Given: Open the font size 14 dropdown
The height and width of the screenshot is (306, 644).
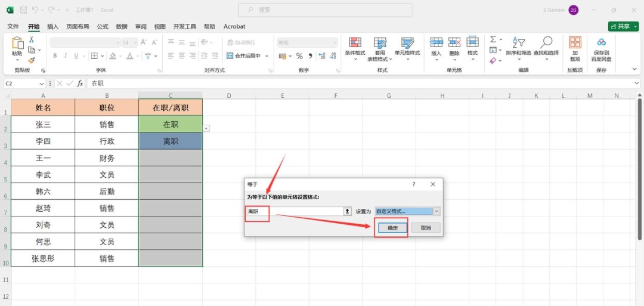Looking at the screenshot, I should coord(135,43).
